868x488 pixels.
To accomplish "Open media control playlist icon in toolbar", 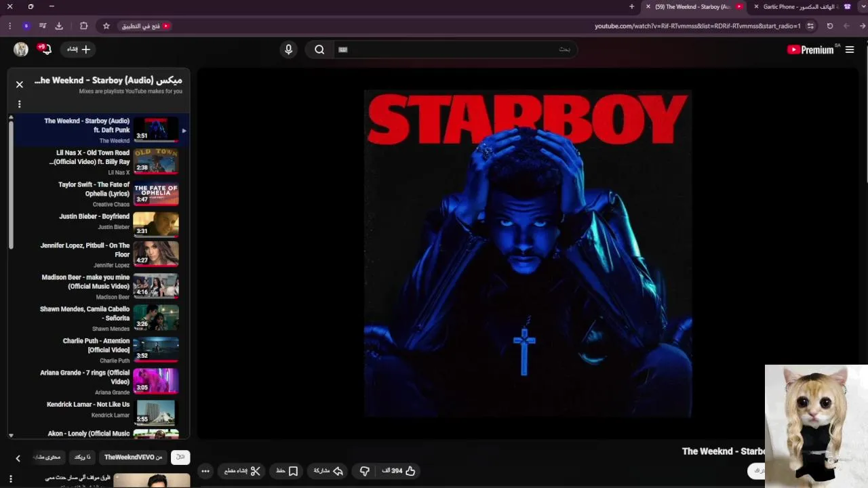I will 43,26.
